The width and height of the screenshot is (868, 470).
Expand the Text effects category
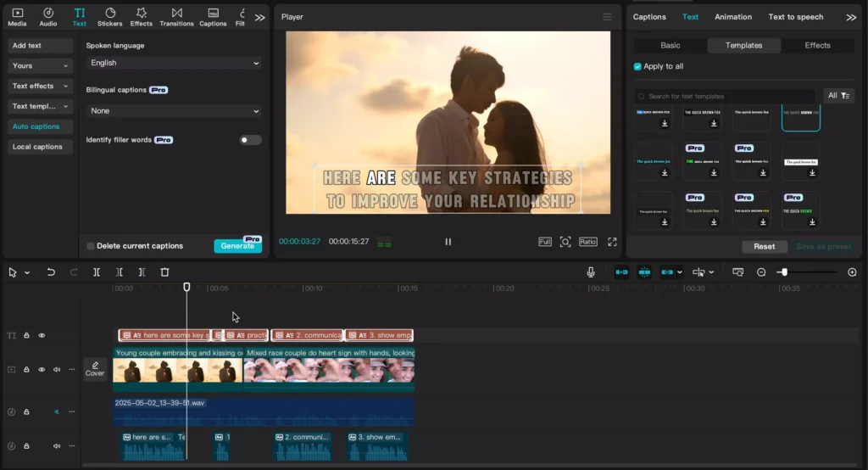pos(40,86)
